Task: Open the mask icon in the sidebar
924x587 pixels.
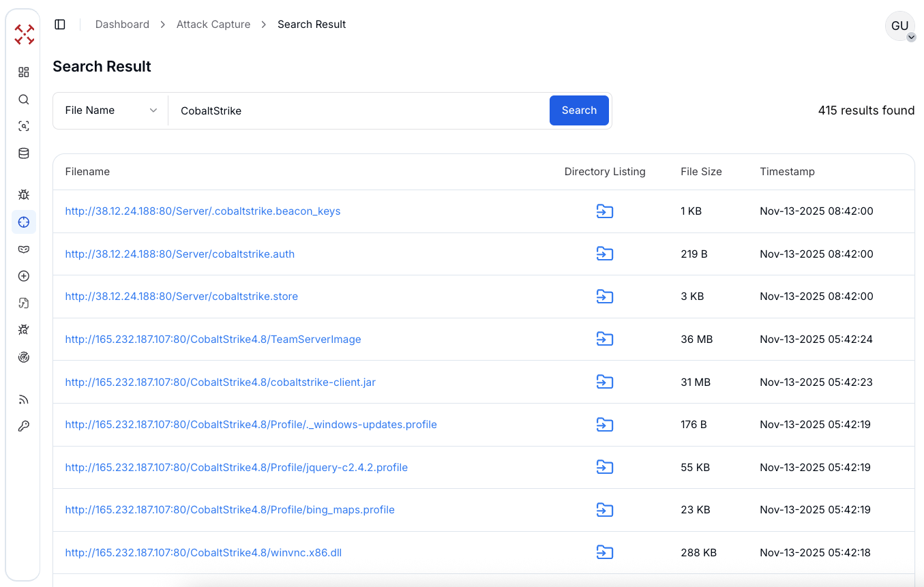Action: point(23,249)
